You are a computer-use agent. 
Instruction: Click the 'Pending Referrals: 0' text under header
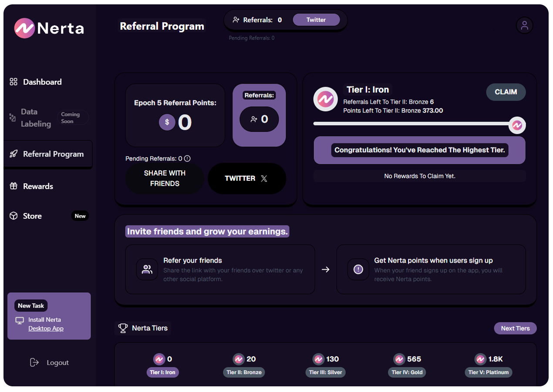252,38
